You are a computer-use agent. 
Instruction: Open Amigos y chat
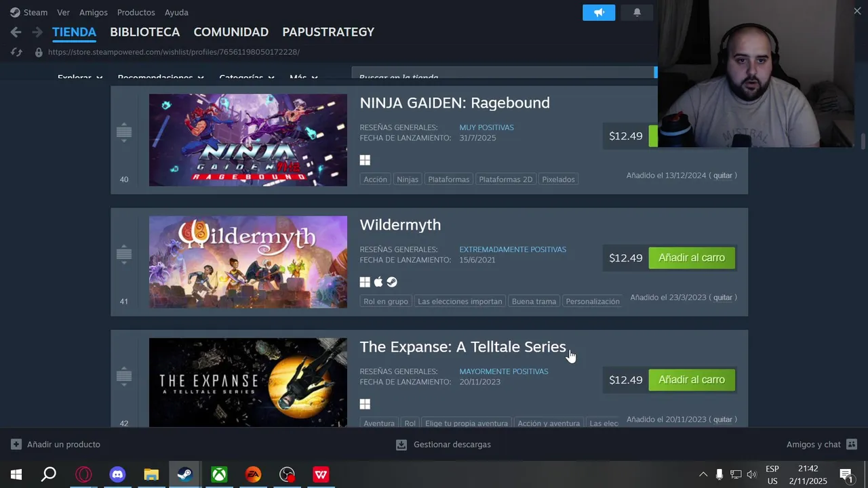coord(822,445)
